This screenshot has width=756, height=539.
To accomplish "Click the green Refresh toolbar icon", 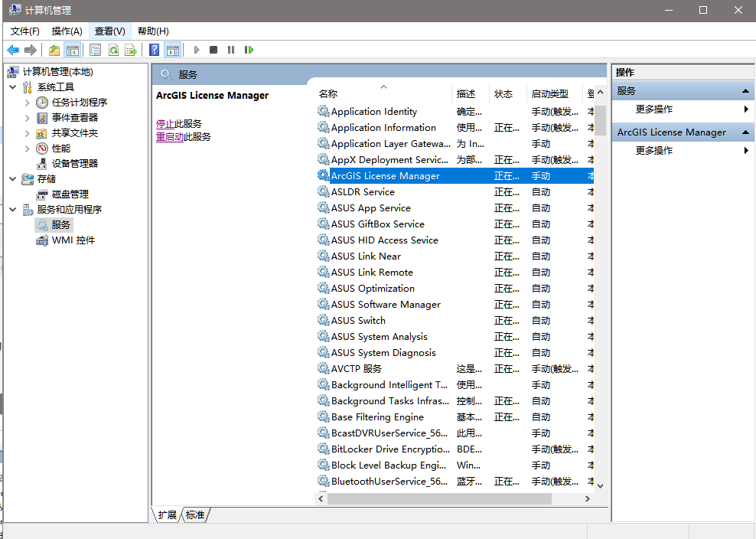I will [113, 50].
